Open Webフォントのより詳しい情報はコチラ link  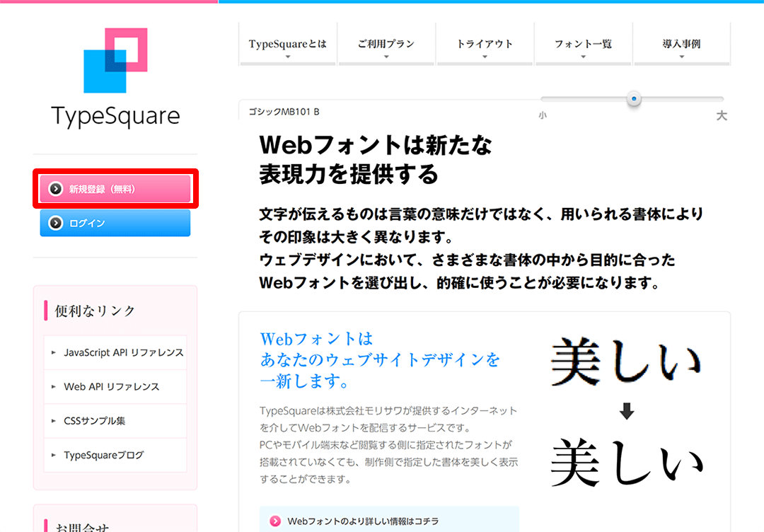pos(389,519)
